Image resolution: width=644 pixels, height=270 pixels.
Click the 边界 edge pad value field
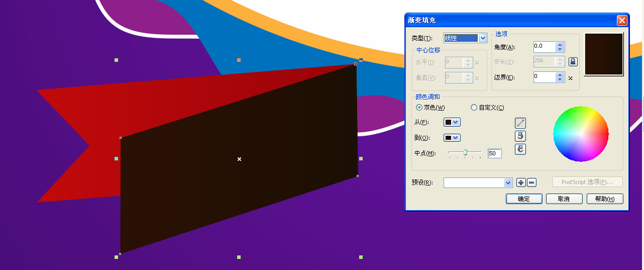click(545, 77)
